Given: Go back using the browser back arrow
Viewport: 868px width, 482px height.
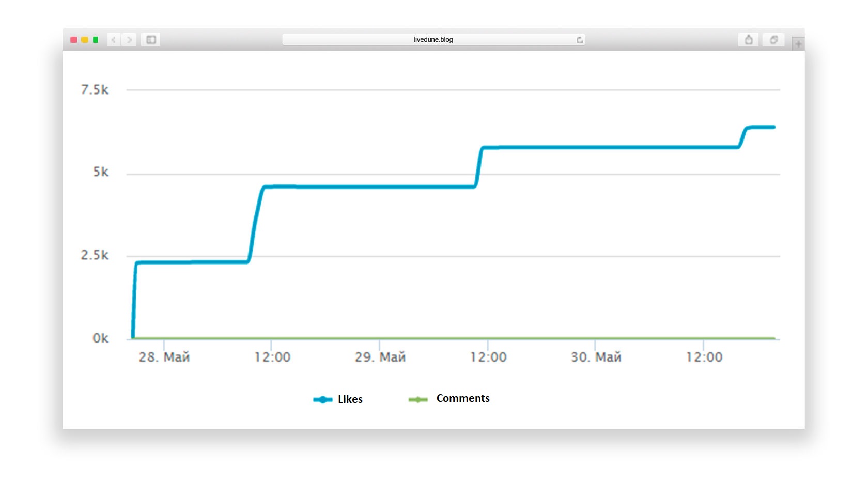Looking at the screenshot, I should click(x=114, y=40).
